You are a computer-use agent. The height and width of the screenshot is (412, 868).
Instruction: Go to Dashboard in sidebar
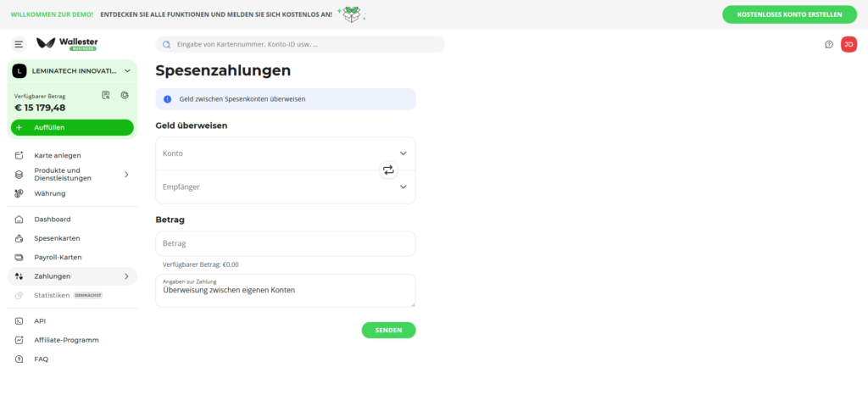[x=53, y=220]
